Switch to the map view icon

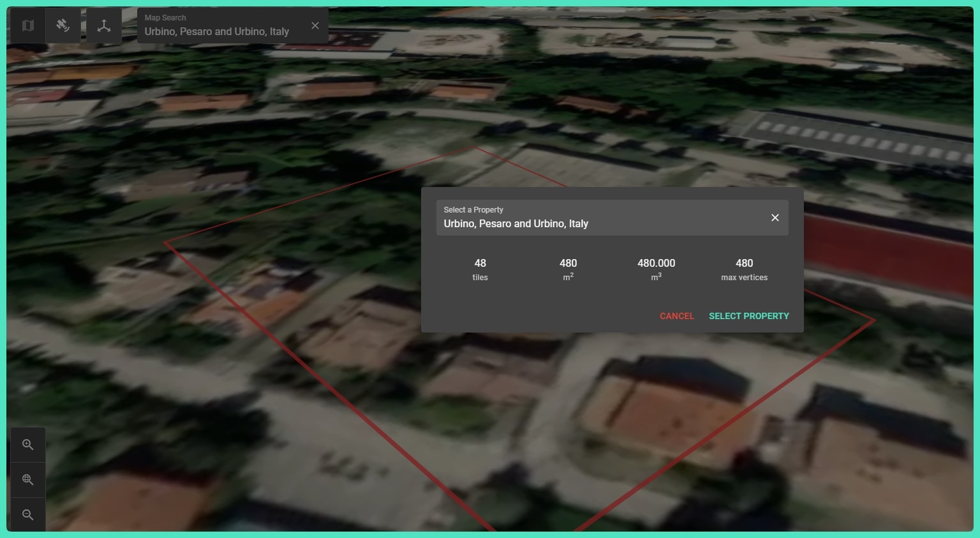(27, 26)
